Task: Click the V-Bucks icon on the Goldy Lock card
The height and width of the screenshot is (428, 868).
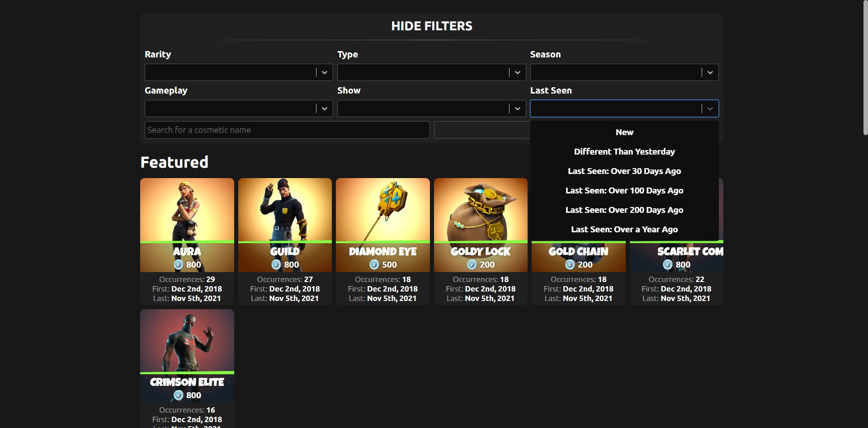Action: point(472,264)
